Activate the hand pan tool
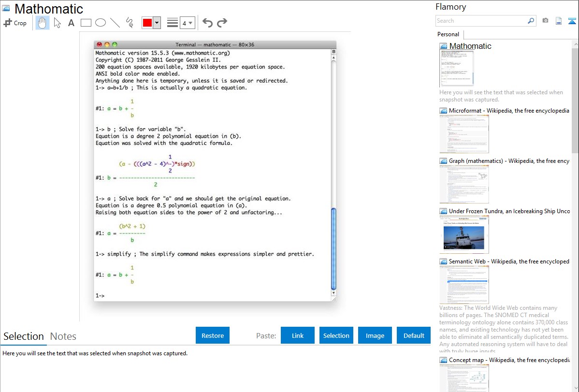Viewport: 579px width, 392px height. coord(42,23)
